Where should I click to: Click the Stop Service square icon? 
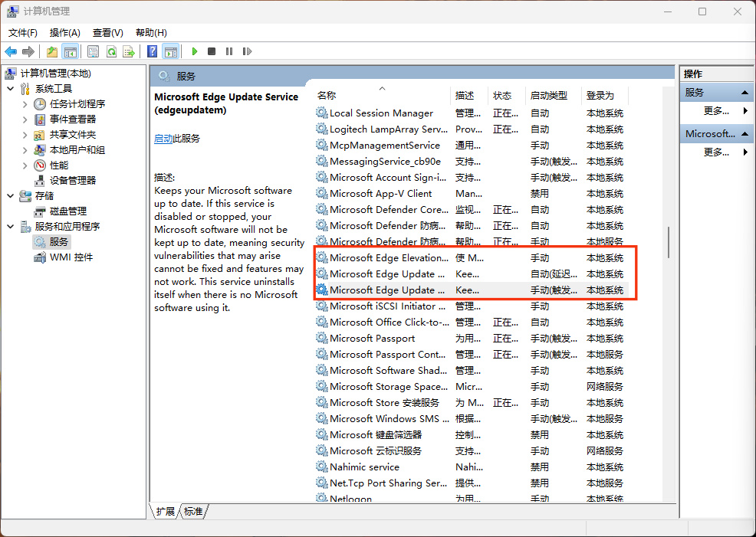point(211,51)
